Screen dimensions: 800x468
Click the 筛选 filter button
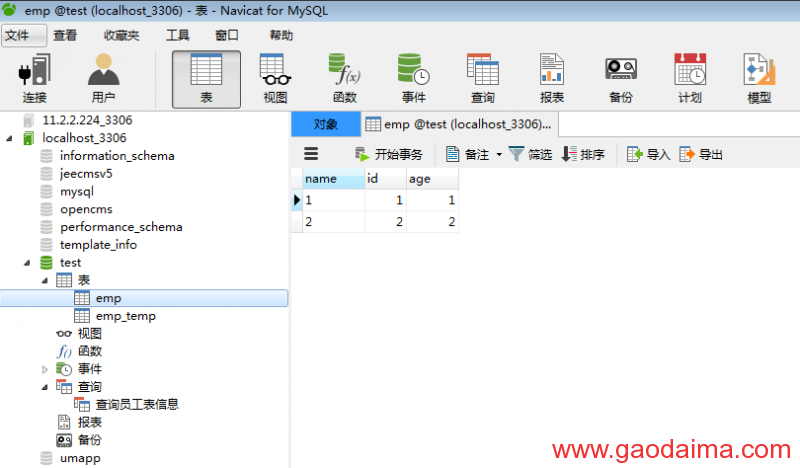[531, 154]
